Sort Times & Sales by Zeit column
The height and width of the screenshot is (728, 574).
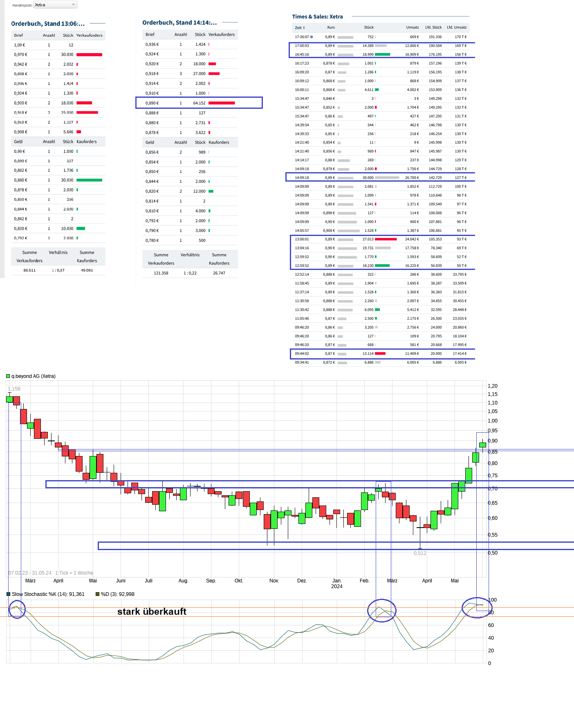click(300, 28)
